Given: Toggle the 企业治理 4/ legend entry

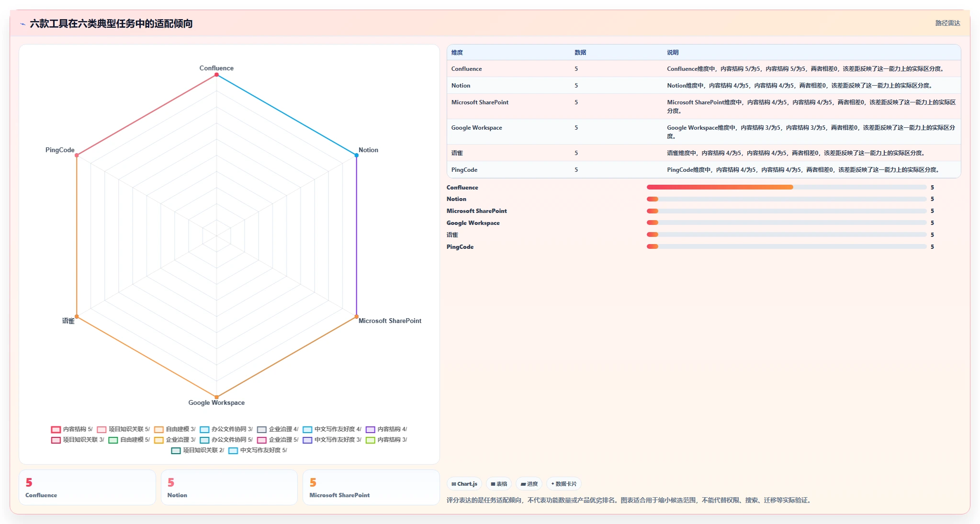Looking at the screenshot, I should [278, 429].
